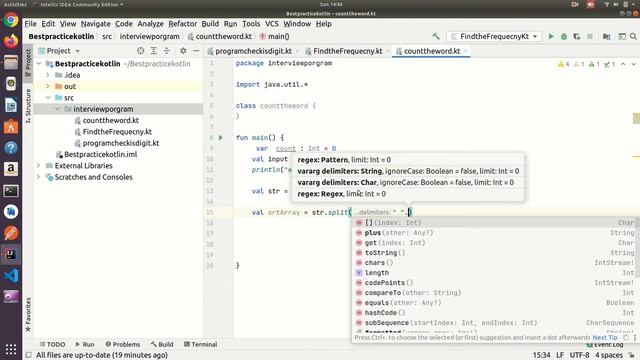
Task: Click the Activities button in top bar
Action: [15, 4]
